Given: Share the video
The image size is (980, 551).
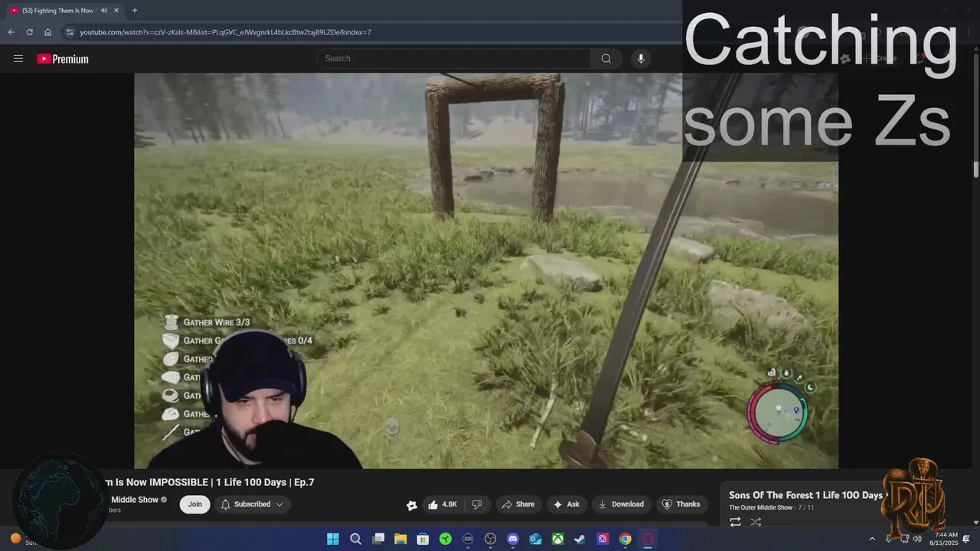Looking at the screenshot, I should point(518,504).
